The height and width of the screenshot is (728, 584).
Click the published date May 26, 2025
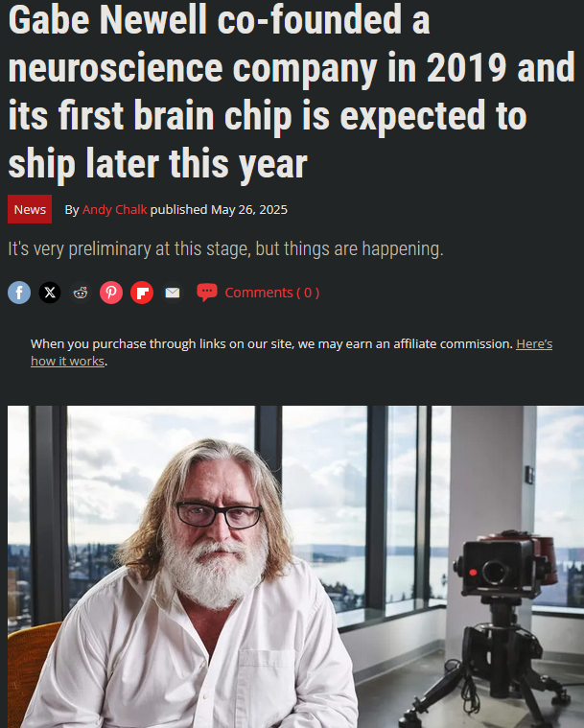point(249,210)
